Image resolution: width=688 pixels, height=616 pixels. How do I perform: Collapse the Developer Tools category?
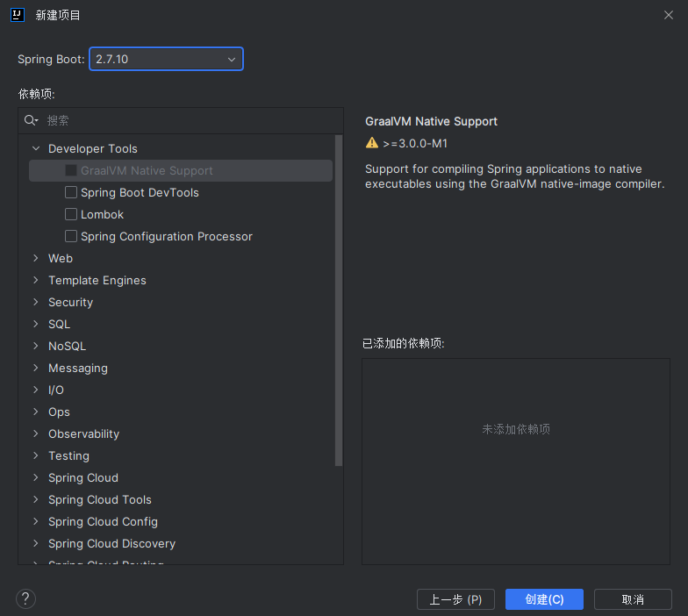(36, 148)
